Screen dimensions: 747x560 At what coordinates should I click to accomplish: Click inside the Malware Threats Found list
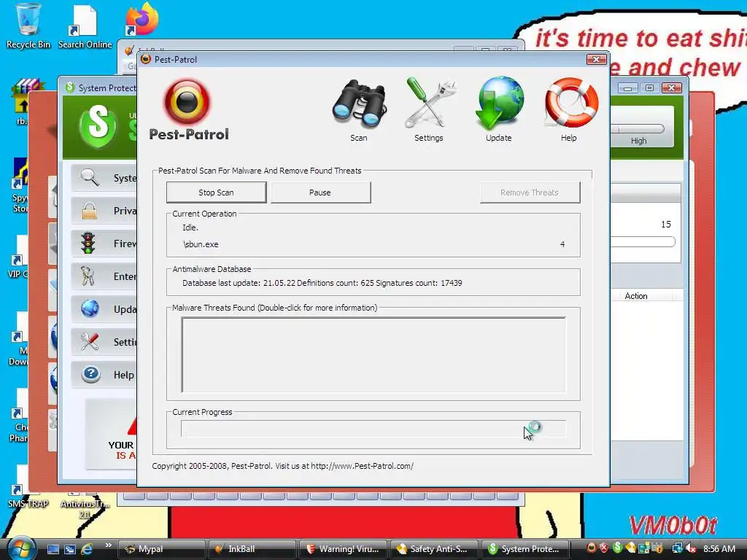[373, 355]
